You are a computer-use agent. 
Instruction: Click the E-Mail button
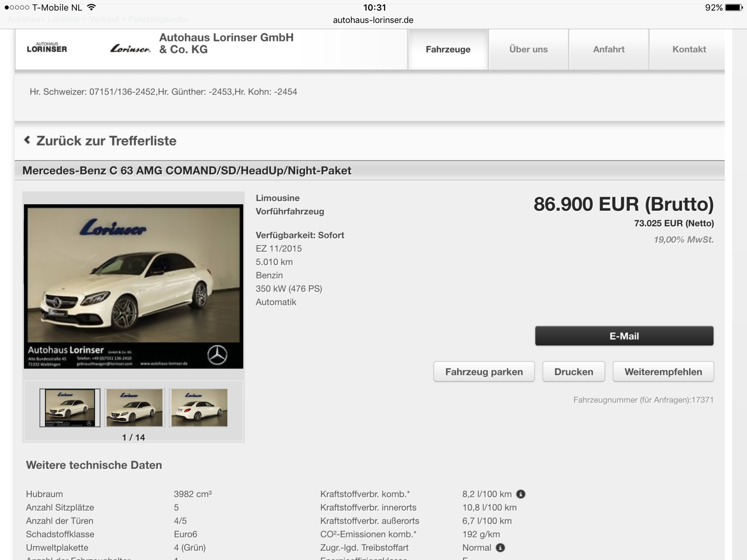tap(624, 336)
